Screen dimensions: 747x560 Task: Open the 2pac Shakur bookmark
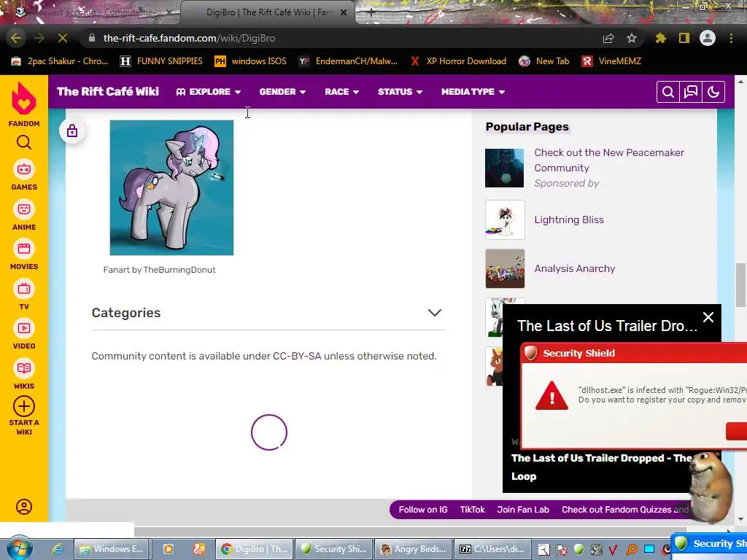60,61
